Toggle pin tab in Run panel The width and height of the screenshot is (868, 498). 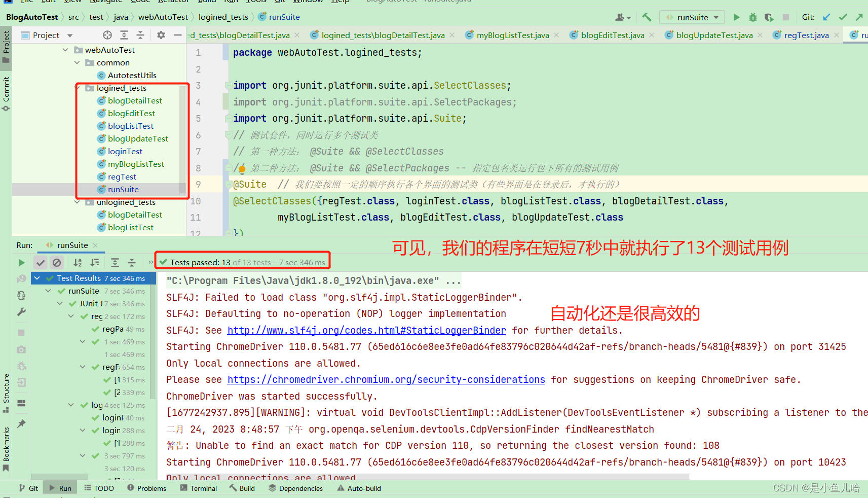tap(21, 424)
